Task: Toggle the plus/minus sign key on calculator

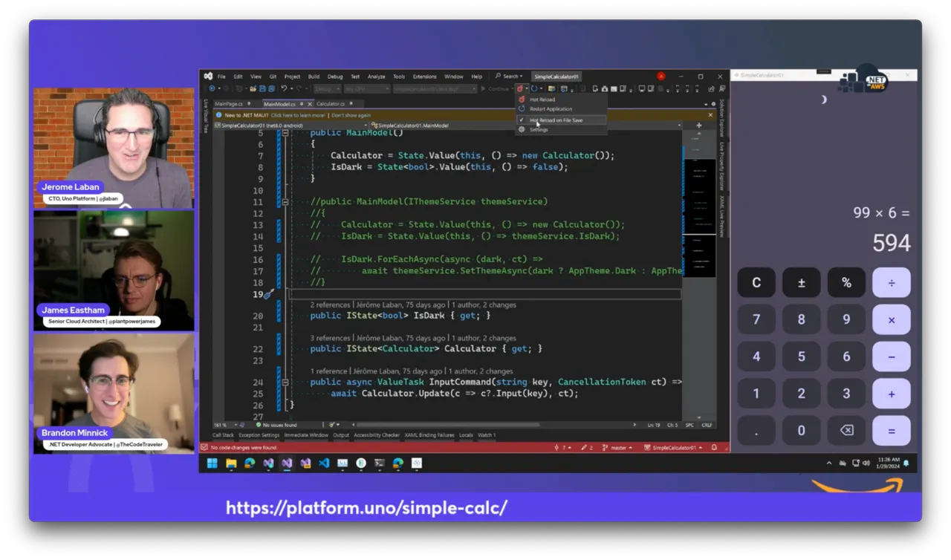Action: pyautogui.click(x=801, y=282)
